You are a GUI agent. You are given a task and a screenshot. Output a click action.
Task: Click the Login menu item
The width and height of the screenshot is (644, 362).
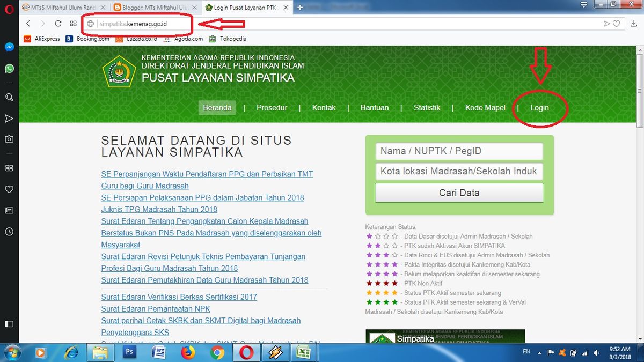pyautogui.click(x=539, y=107)
